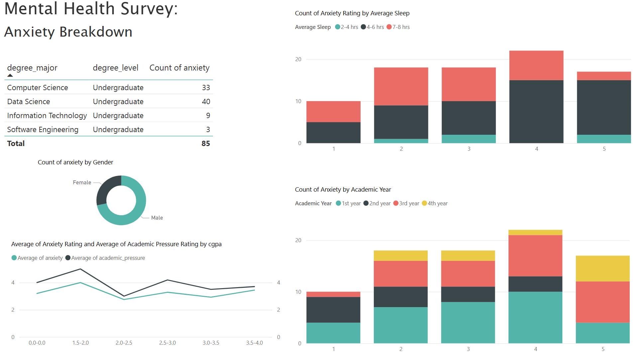This screenshot has width=644, height=353.
Task: Click the 3.5-4.0 cgpa axis label
Action: [255, 343]
